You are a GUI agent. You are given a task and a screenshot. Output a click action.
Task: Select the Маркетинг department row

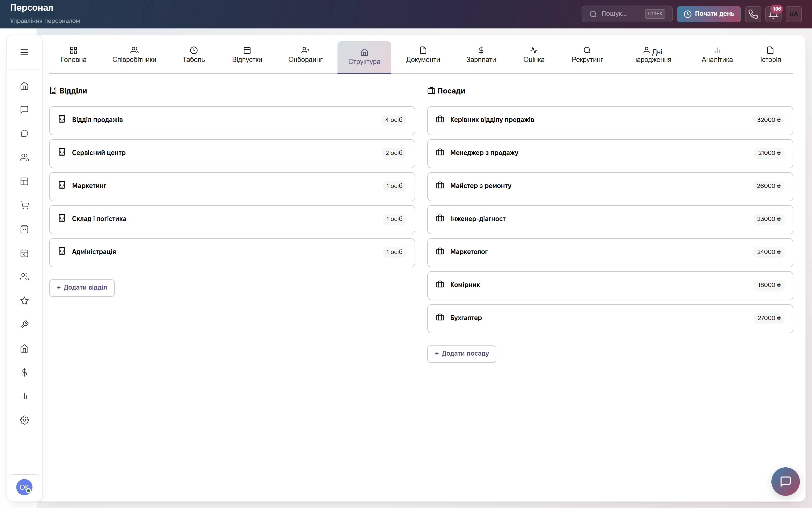click(x=232, y=186)
